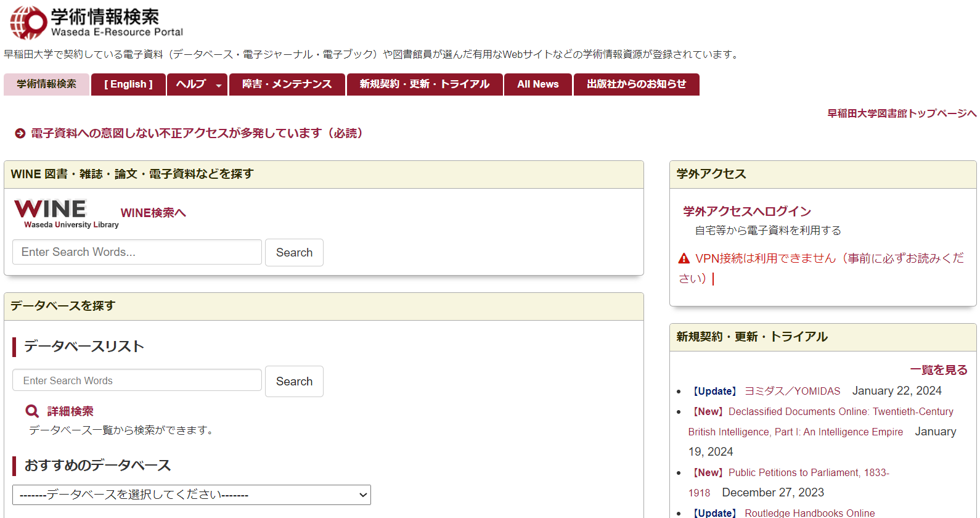980x518 pixels.
Task: Open the Public Petitions to Parliament link
Action: tap(789, 482)
